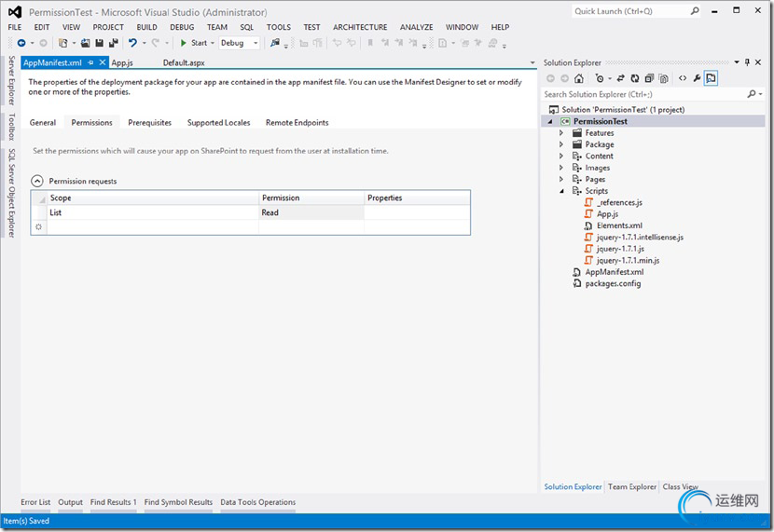The width and height of the screenshot is (774, 532).
Task: Click in the Quick Launch input field
Action: tap(630, 11)
